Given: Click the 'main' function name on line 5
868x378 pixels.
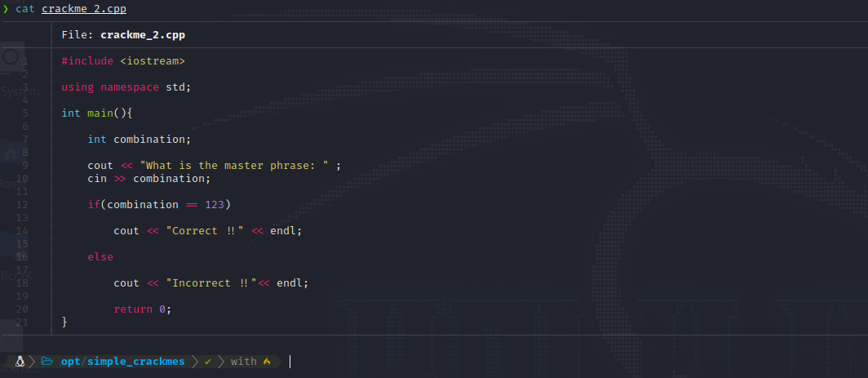Looking at the screenshot, I should pyautogui.click(x=100, y=113).
